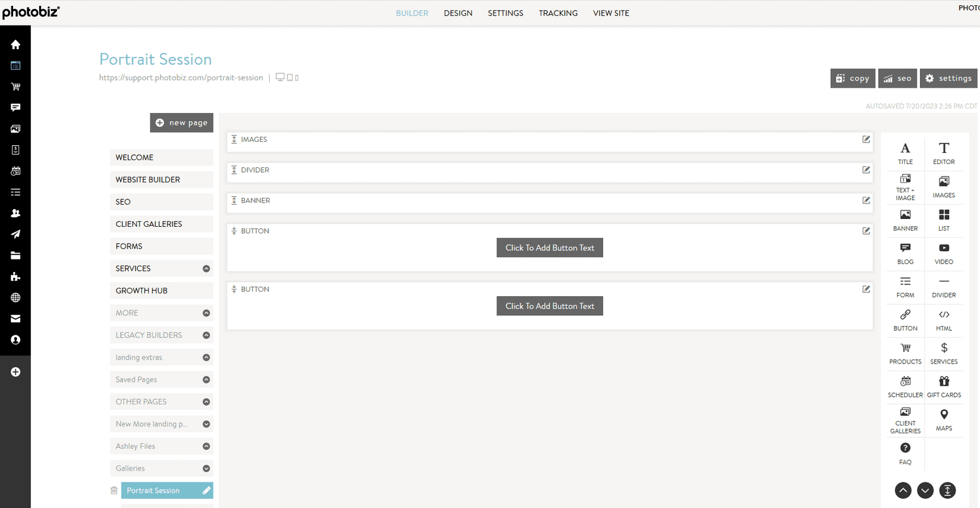Collapse the SERVICES page group
Viewport: 980px width, 508px height.
pyautogui.click(x=206, y=268)
